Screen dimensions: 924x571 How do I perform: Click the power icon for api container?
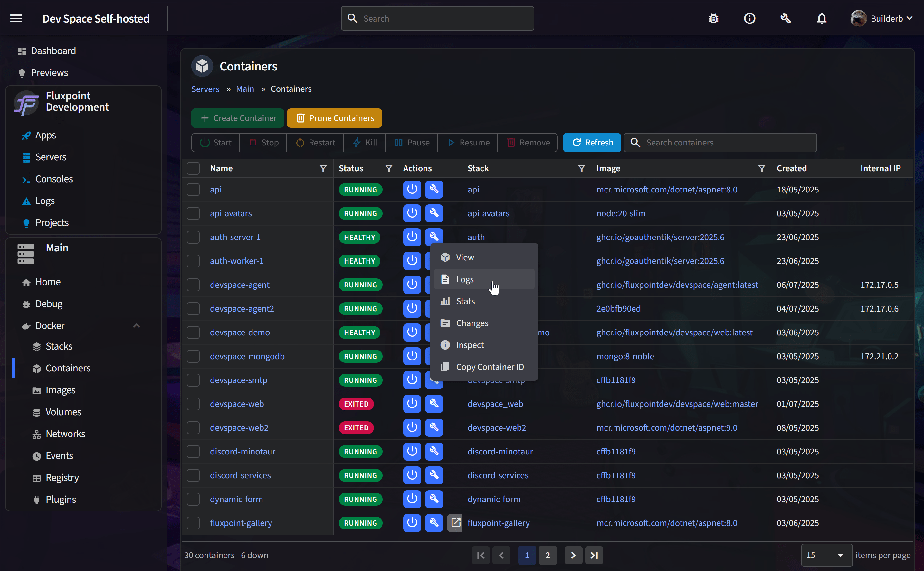coord(412,189)
